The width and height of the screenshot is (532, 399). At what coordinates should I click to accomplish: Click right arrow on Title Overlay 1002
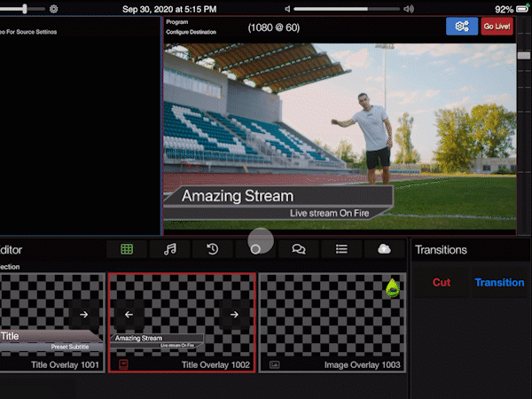234,314
